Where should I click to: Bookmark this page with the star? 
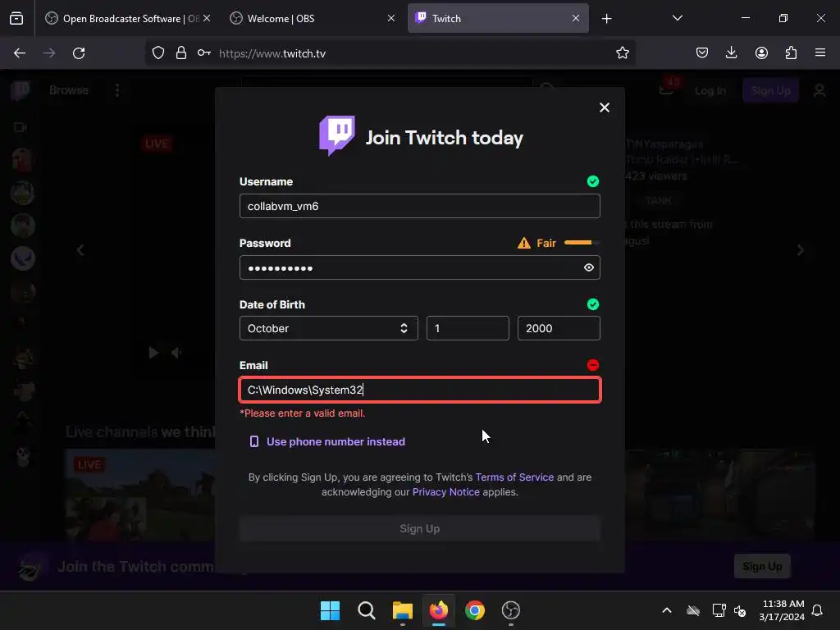pyautogui.click(x=622, y=53)
